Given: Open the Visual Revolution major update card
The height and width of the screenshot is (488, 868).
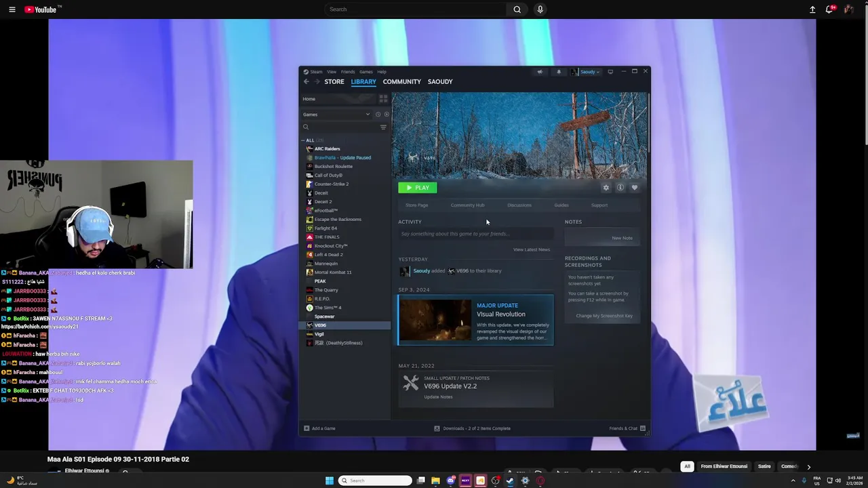Looking at the screenshot, I should pos(475,320).
